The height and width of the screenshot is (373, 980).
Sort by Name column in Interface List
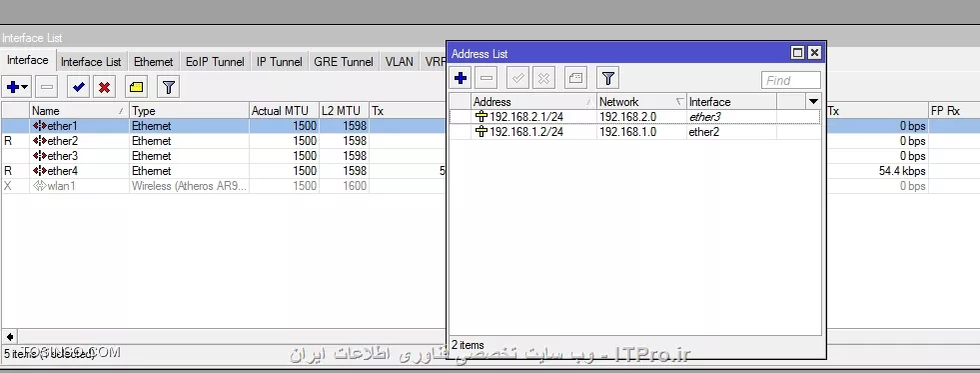(79, 111)
